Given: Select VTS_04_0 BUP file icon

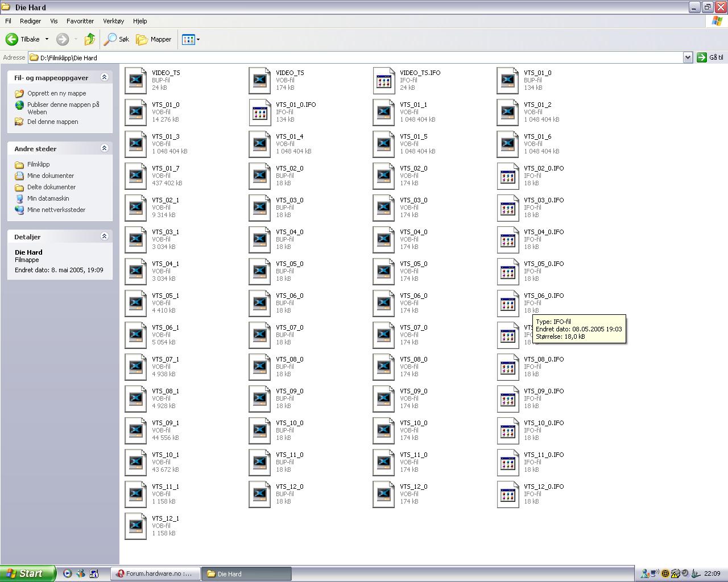Looking at the screenshot, I should pyautogui.click(x=260, y=239).
